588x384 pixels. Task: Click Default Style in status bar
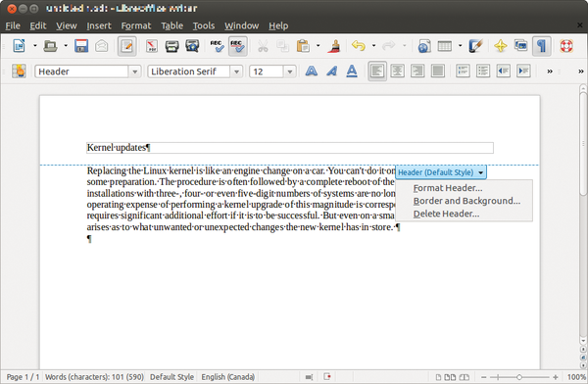point(172,377)
